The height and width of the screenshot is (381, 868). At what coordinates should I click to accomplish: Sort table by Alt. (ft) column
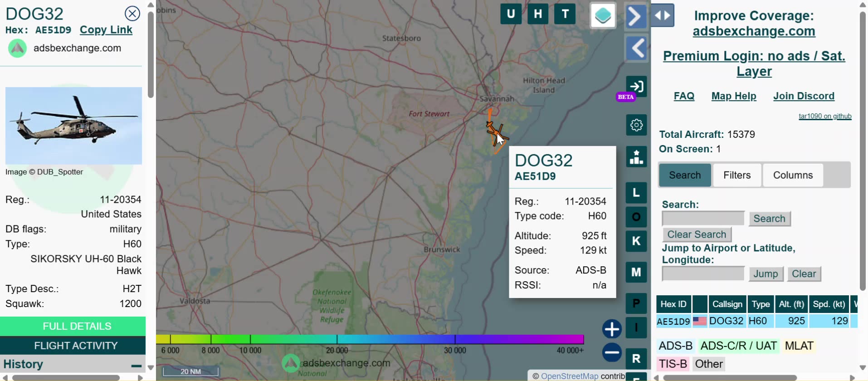pos(791,304)
